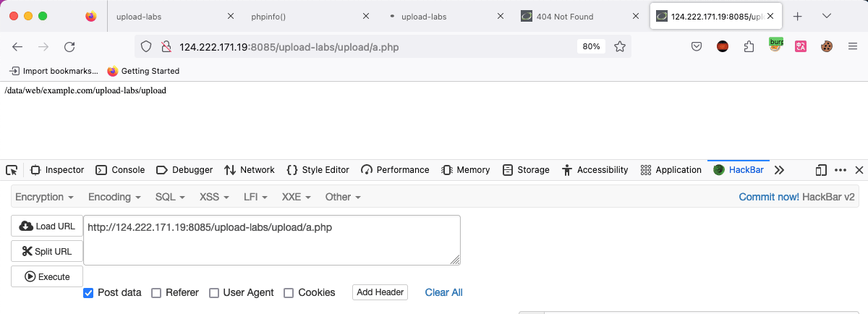Expand the Encryption dropdown
The image size is (868, 314).
(x=45, y=197)
